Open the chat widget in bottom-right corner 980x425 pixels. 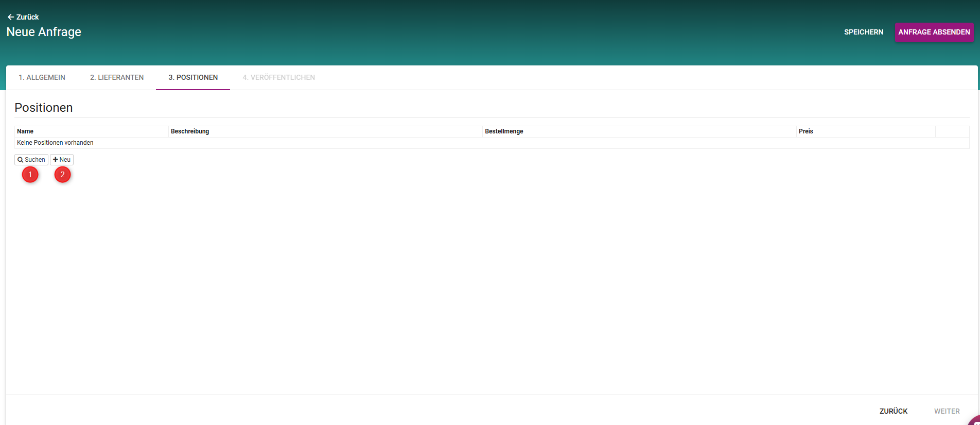[974, 420]
